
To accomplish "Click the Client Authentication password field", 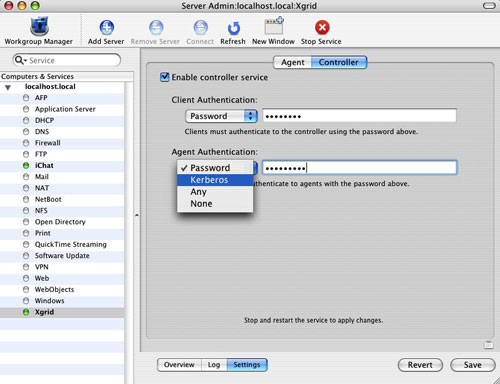I will tap(359, 116).
